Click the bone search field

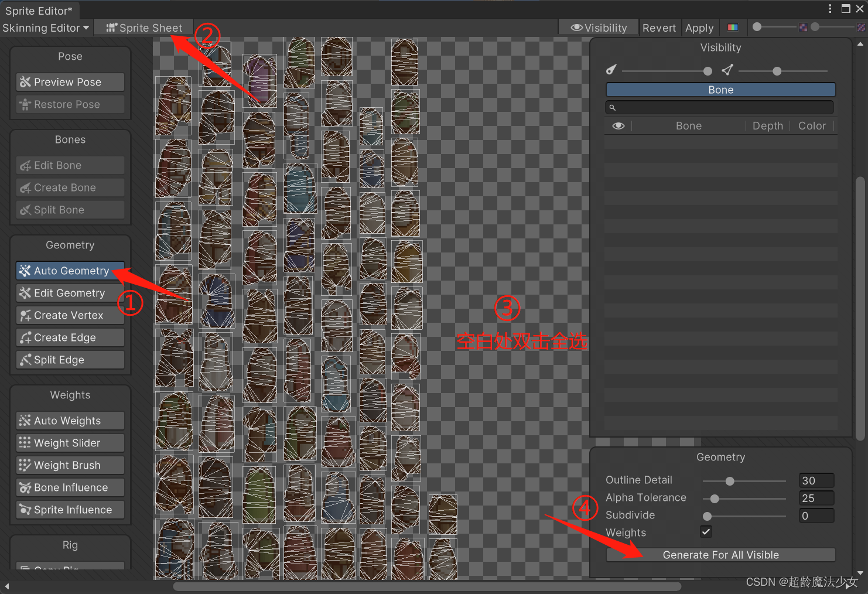(719, 107)
